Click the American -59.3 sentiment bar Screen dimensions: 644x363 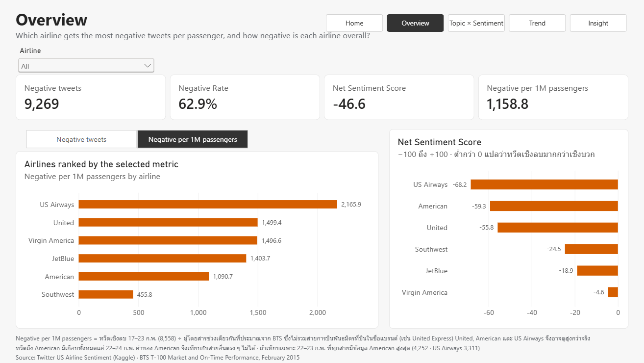pos(554,206)
